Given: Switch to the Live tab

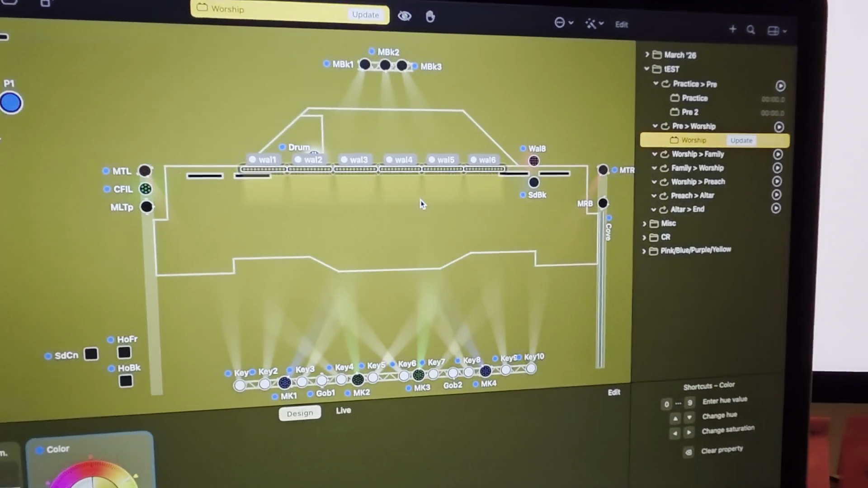Looking at the screenshot, I should 343,410.
